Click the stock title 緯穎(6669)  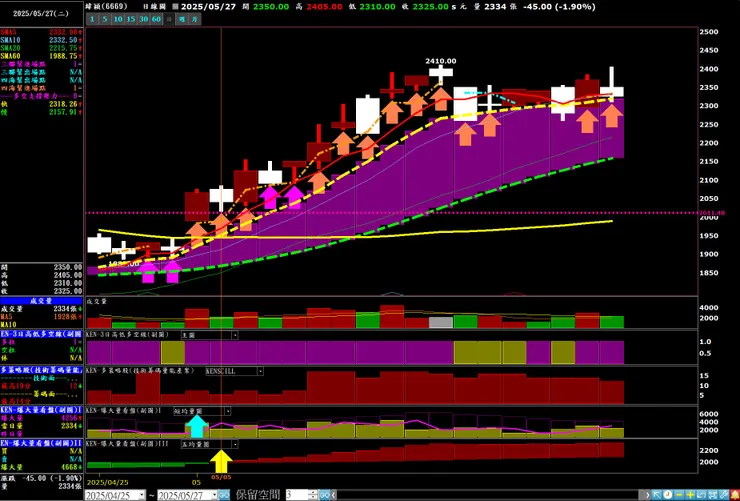tap(107, 7)
